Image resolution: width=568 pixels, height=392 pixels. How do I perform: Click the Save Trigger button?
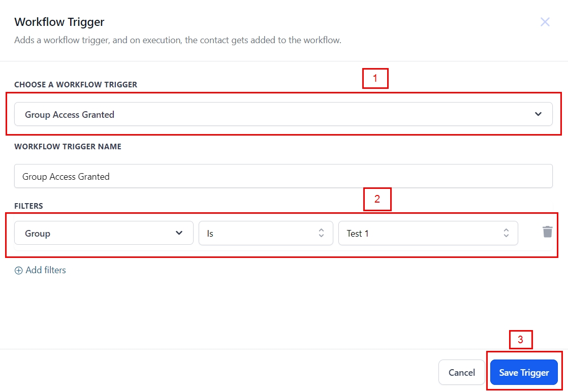524,373
